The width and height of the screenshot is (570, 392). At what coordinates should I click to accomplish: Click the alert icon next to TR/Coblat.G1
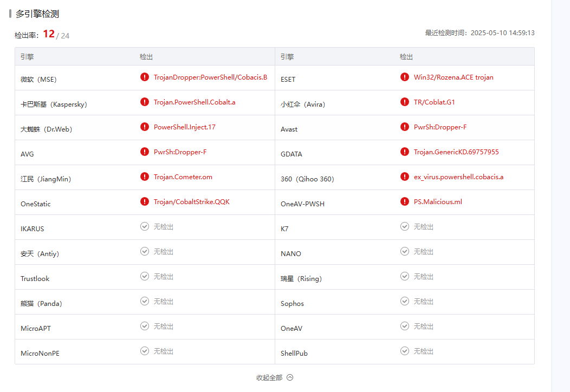point(405,102)
